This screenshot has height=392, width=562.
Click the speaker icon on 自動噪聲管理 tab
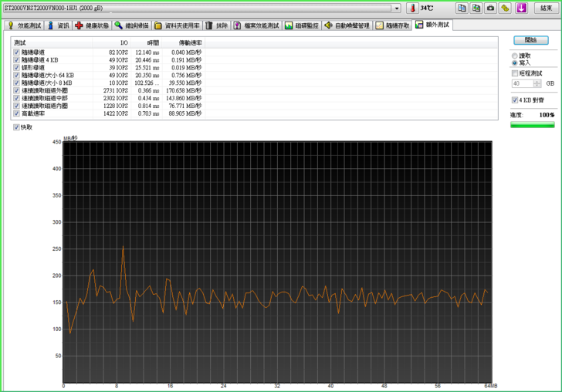(328, 25)
